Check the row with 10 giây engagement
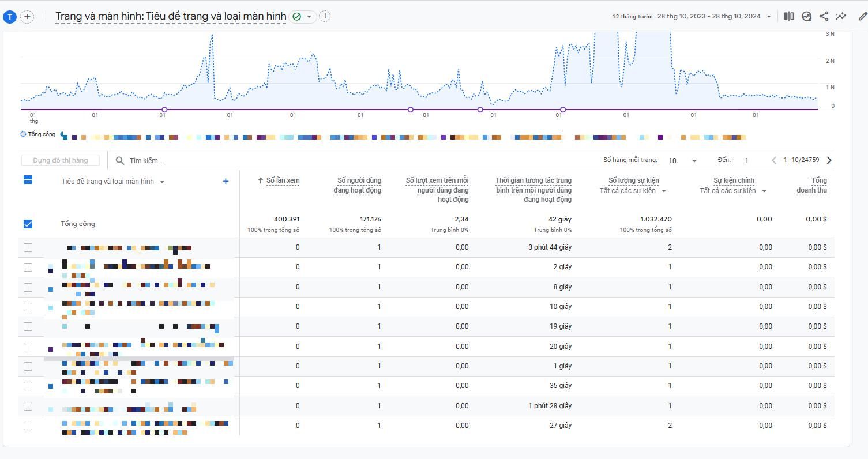 point(28,307)
